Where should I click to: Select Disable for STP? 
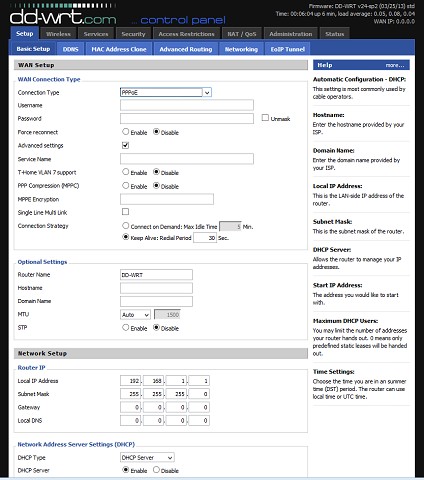click(x=156, y=327)
